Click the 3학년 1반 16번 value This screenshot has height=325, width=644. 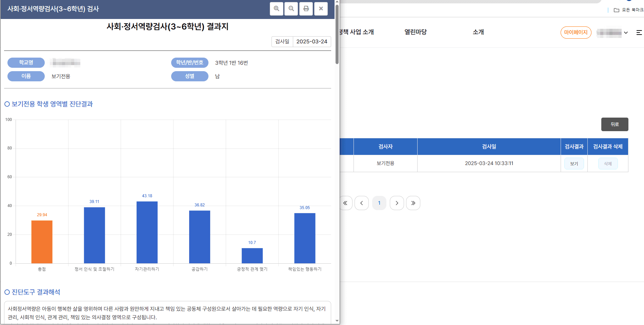(232, 63)
